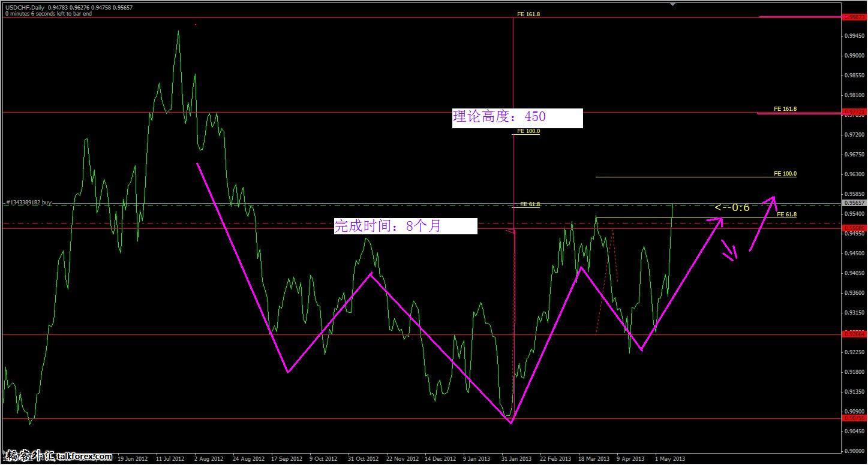Click the '17 Sep 2012' date on time axis
Screen dimensions: 868x465
tap(287, 459)
